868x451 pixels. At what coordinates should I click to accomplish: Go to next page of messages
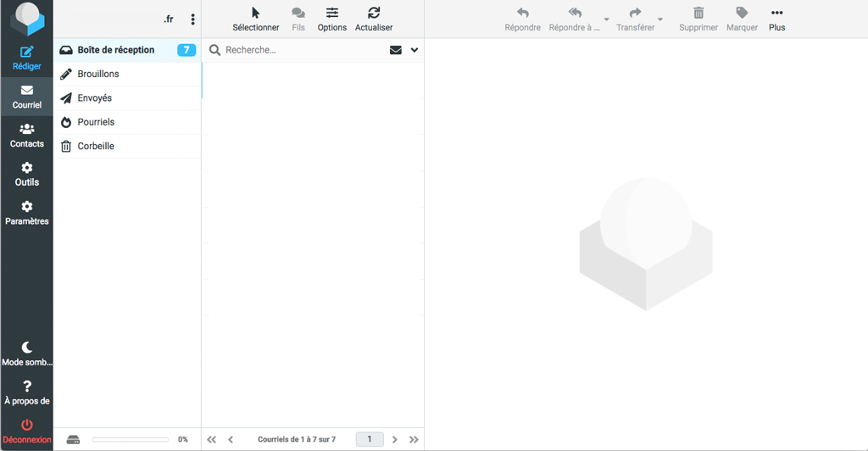(395, 440)
